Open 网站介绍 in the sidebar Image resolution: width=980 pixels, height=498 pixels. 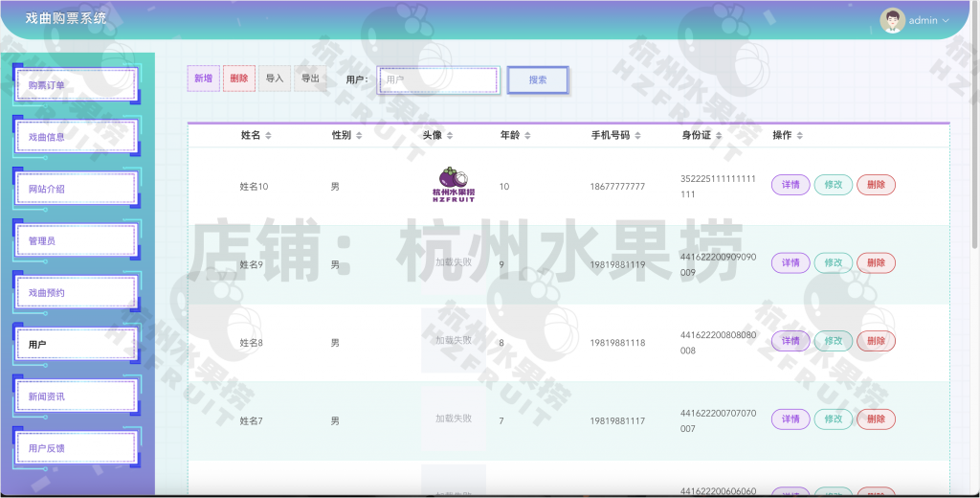[76, 189]
